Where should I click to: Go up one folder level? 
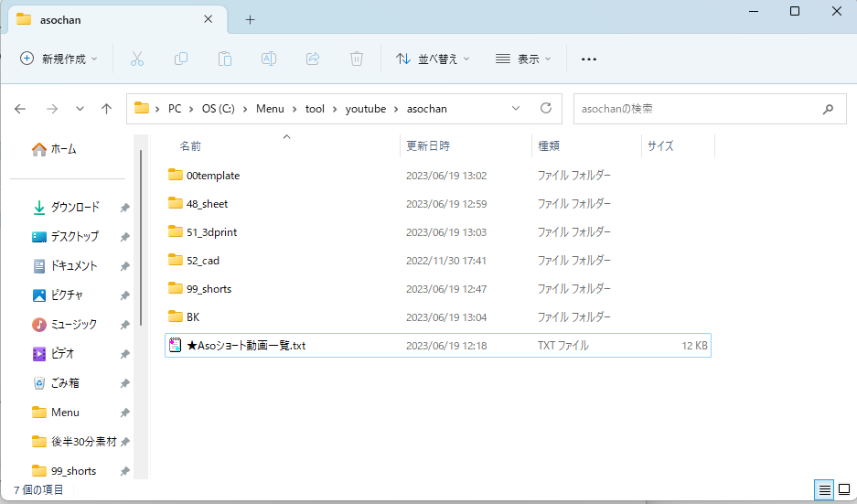[x=107, y=109]
